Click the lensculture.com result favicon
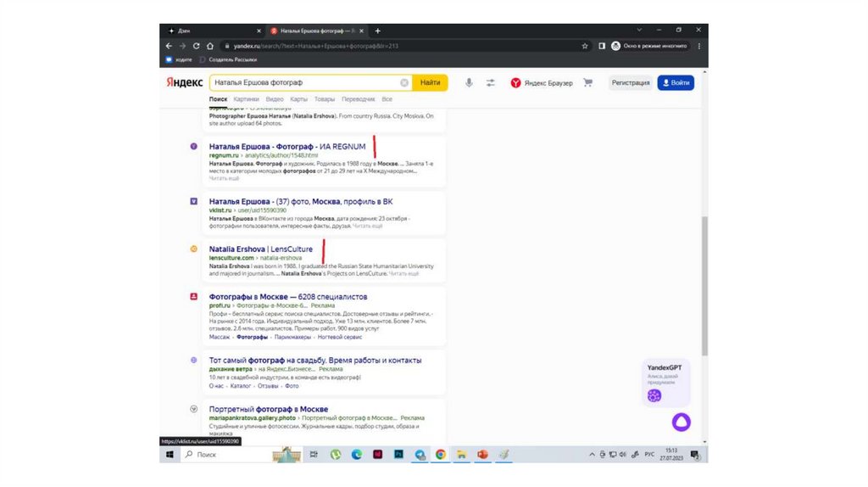 point(194,249)
